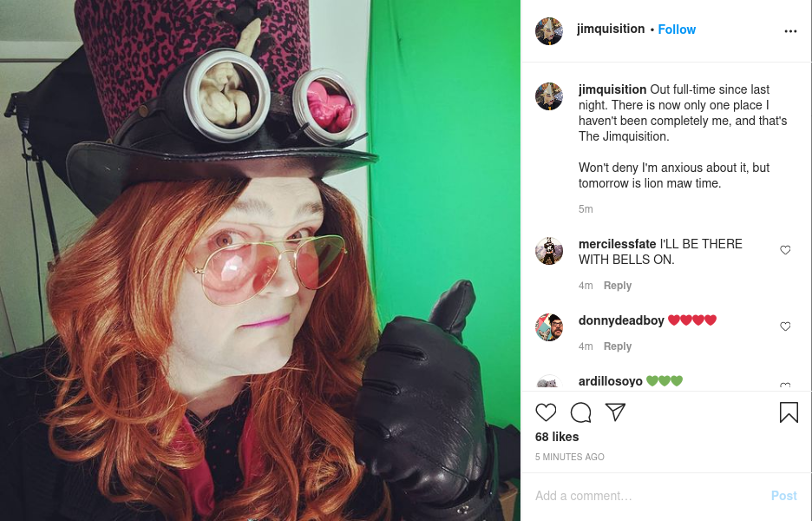Reply to mercilessfate's comment
The image size is (812, 521).
pyautogui.click(x=618, y=286)
